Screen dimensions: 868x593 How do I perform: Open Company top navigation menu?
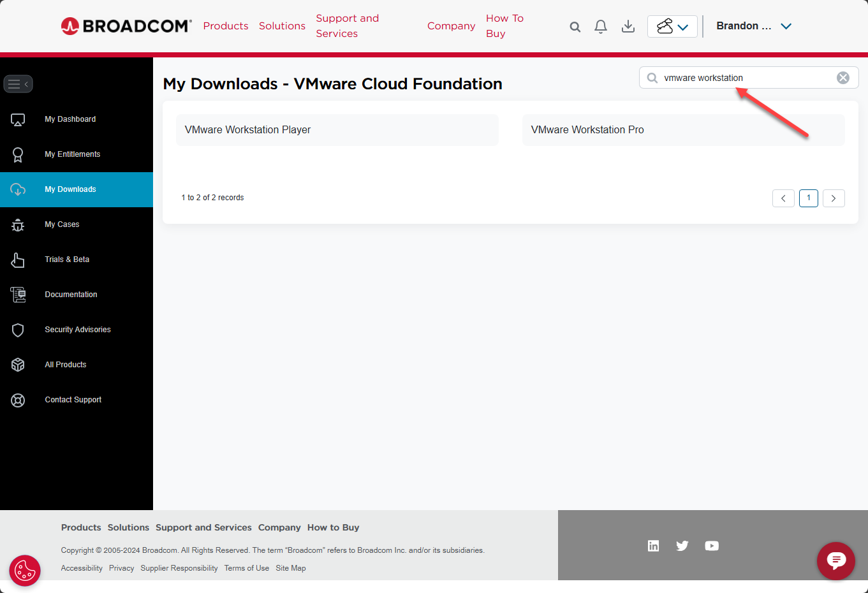click(451, 26)
